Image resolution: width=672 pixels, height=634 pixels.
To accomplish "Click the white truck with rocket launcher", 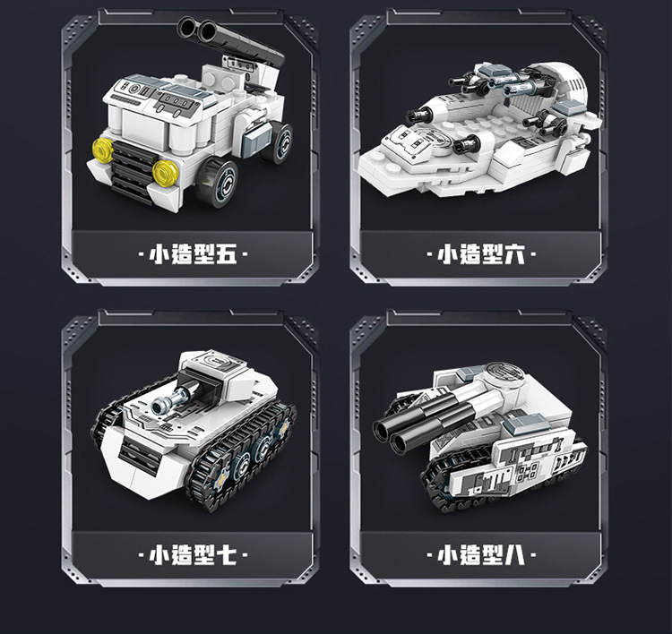I will click(191, 115).
